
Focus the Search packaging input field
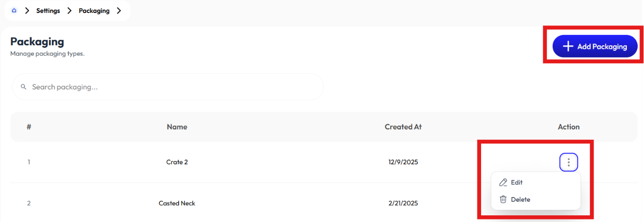coord(168,87)
